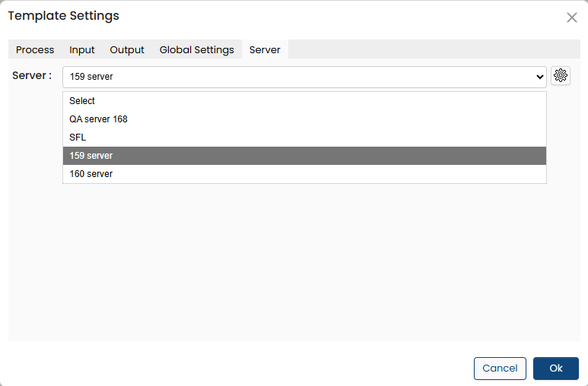Choose '160 server' from the dropdown list
588x386 pixels.
91,174
